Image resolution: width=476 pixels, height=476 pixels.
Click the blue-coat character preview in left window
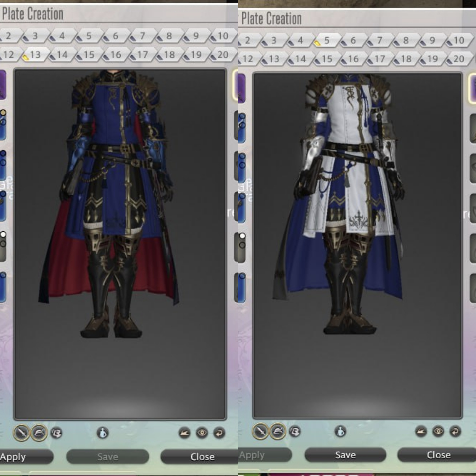coord(120,244)
